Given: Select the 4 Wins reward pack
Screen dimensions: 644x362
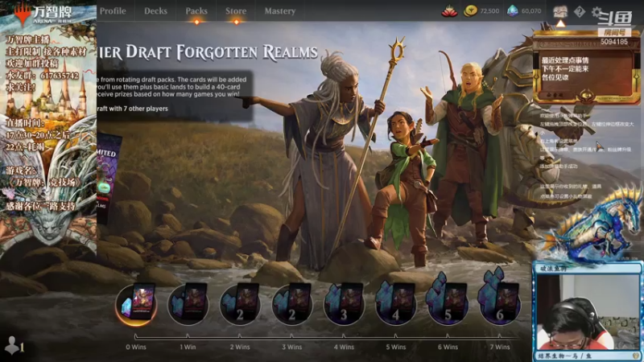Looking at the screenshot, I should tap(344, 304).
